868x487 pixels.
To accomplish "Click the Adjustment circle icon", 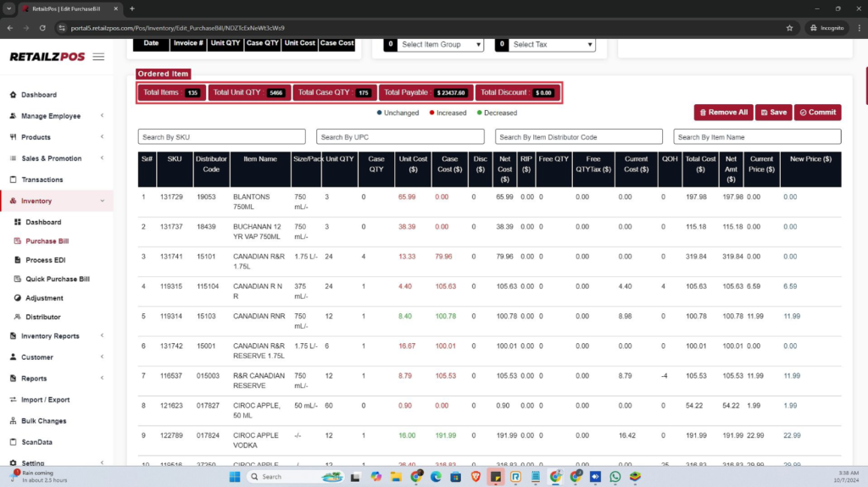I will pos(18,298).
